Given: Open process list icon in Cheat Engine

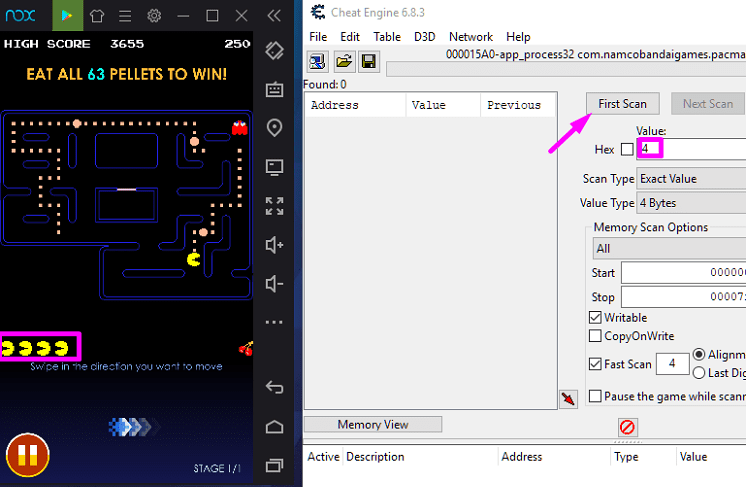Looking at the screenshot, I should click(317, 61).
